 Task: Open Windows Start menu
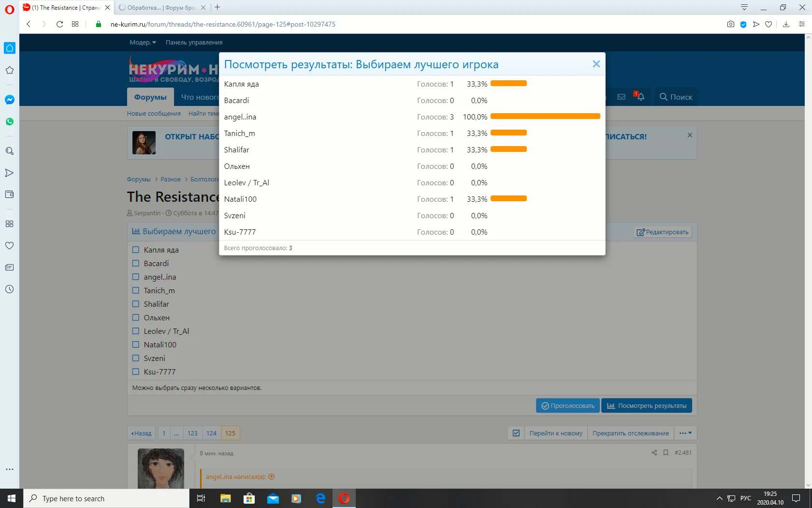pyautogui.click(x=12, y=498)
